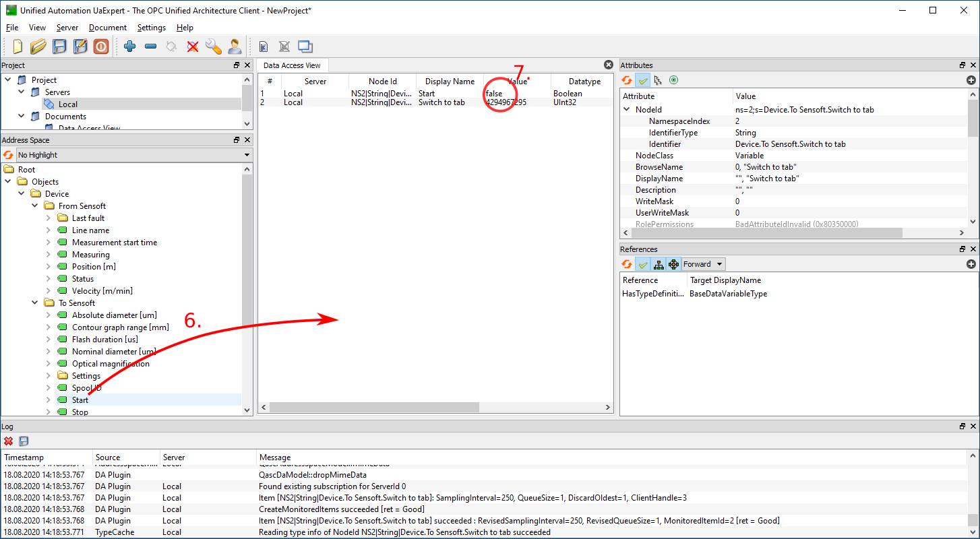Click the Switch to tab value 4294967295

click(506, 102)
